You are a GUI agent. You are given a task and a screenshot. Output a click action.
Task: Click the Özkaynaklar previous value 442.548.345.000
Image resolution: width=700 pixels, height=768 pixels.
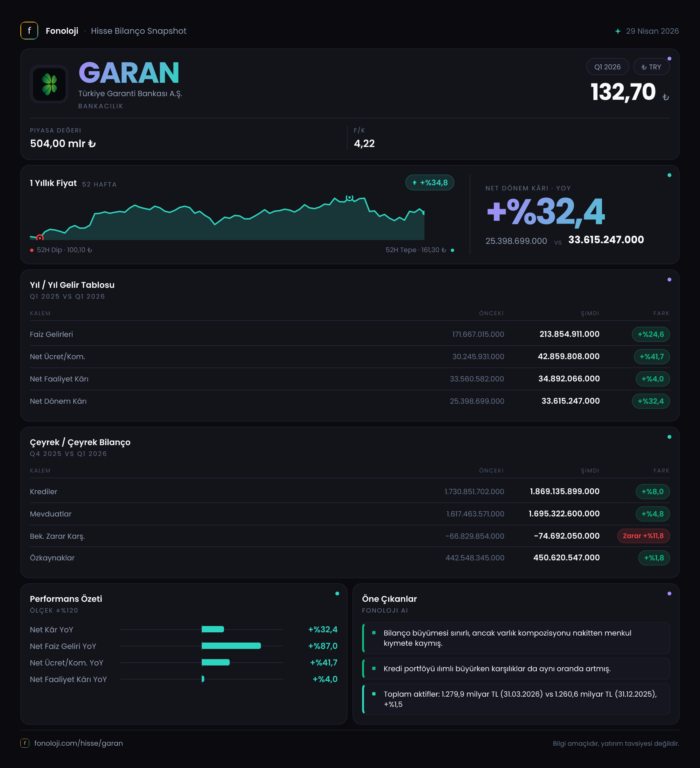click(475, 558)
